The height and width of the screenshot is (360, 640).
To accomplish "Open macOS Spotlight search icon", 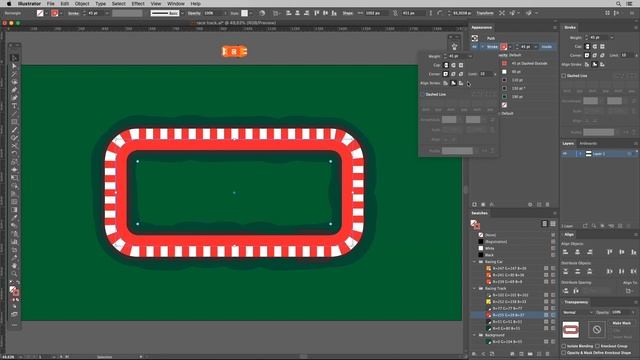I will point(618,4).
